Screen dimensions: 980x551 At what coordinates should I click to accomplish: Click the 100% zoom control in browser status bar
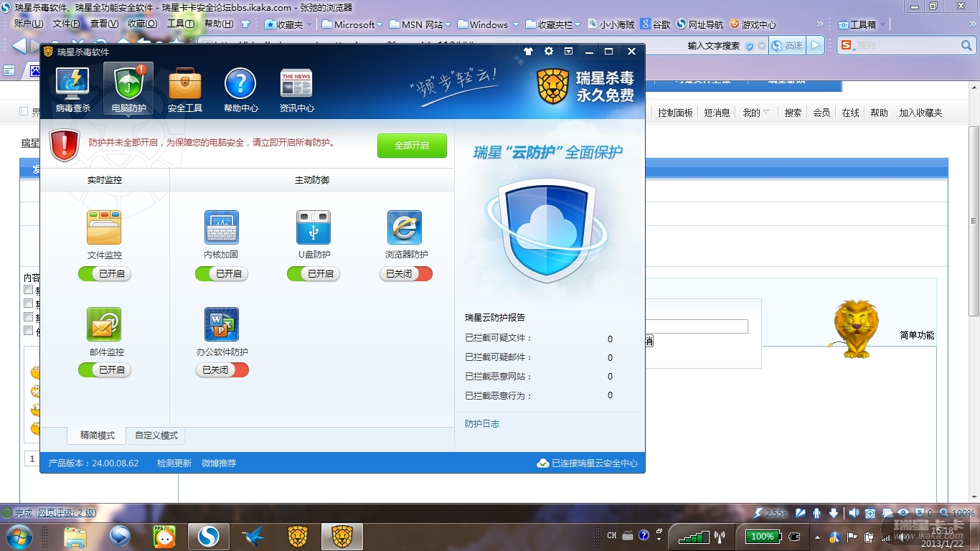point(957,513)
